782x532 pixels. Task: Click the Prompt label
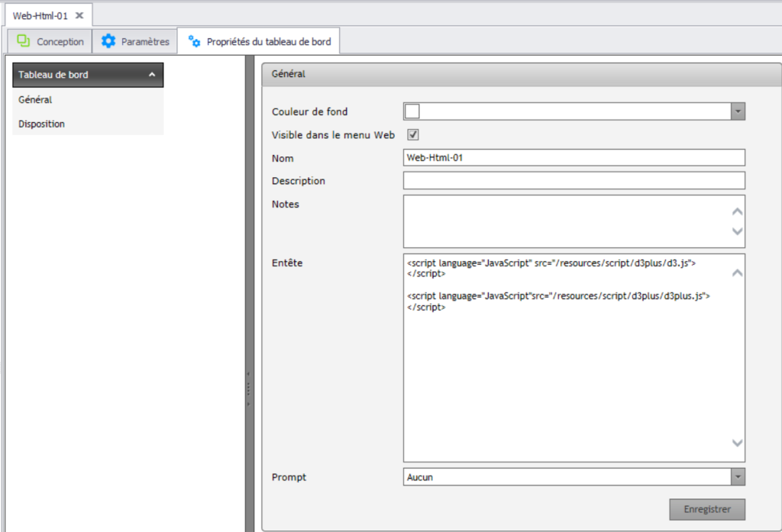[289, 477]
